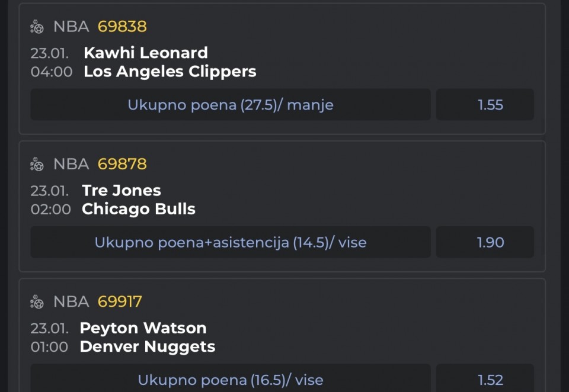Click the NBA label on Kawhi Leonard's card
This screenshot has width=569, height=392.
71,27
